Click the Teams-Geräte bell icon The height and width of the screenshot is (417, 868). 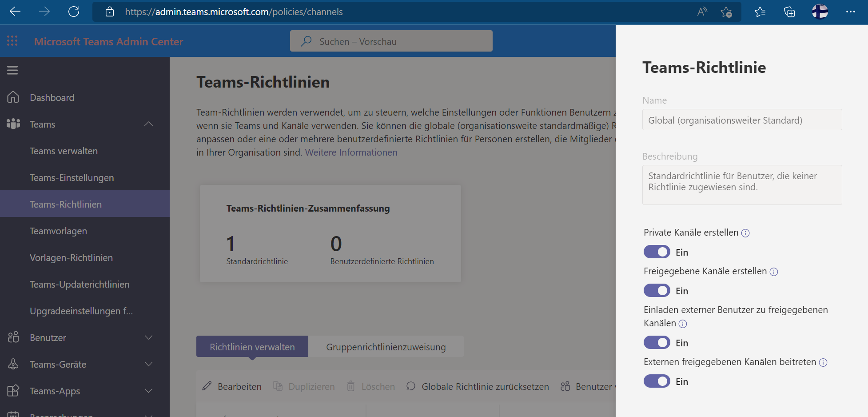pos(13,364)
